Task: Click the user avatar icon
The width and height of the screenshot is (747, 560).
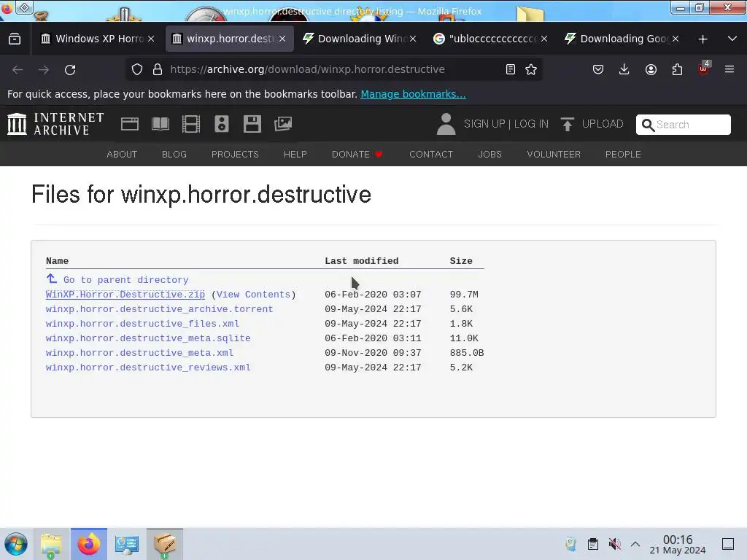Action: click(446, 124)
